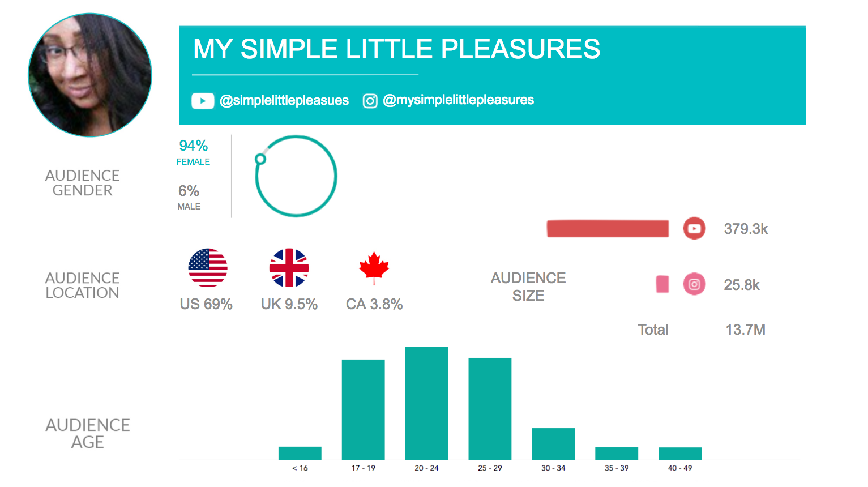This screenshot has height=487, width=868.
Task: Select the 17 - 19 age bar
Action: click(x=363, y=409)
